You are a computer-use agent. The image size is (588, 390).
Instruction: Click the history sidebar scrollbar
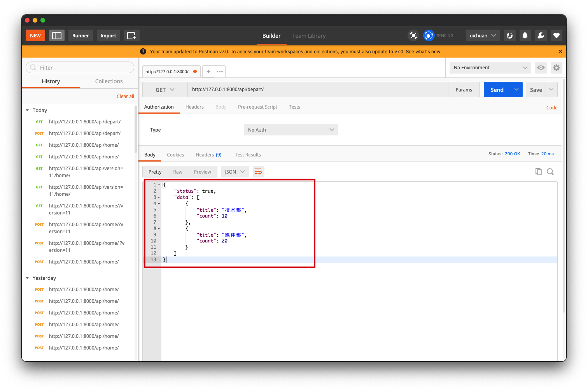tap(136, 129)
